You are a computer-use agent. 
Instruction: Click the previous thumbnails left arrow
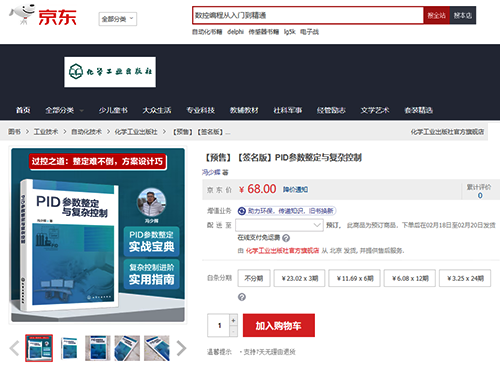14,348
